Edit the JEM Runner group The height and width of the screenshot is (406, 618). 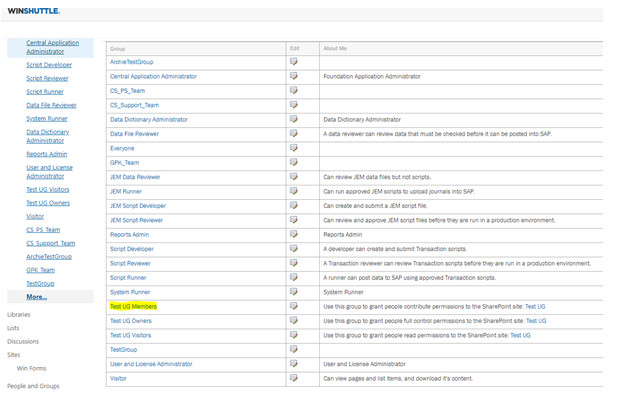click(x=294, y=191)
